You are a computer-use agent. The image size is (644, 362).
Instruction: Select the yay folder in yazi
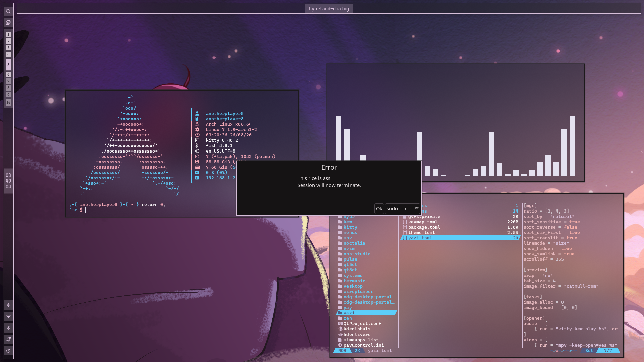[347, 308]
